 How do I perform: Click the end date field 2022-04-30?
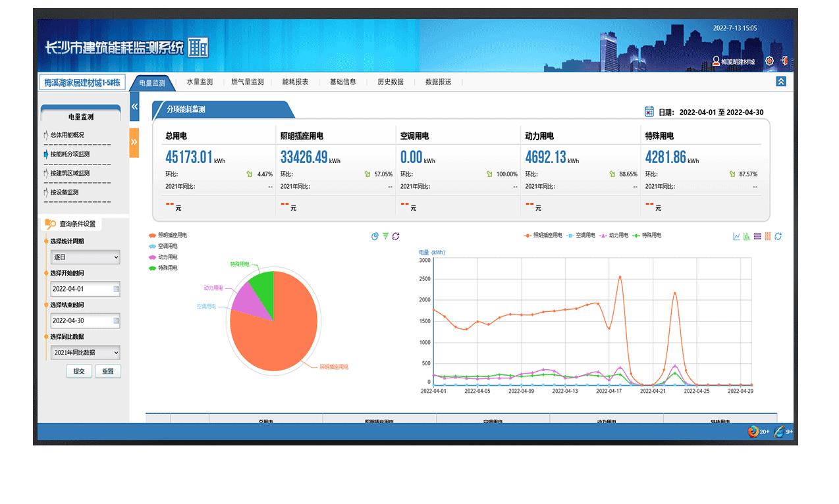[x=80, y=321]
